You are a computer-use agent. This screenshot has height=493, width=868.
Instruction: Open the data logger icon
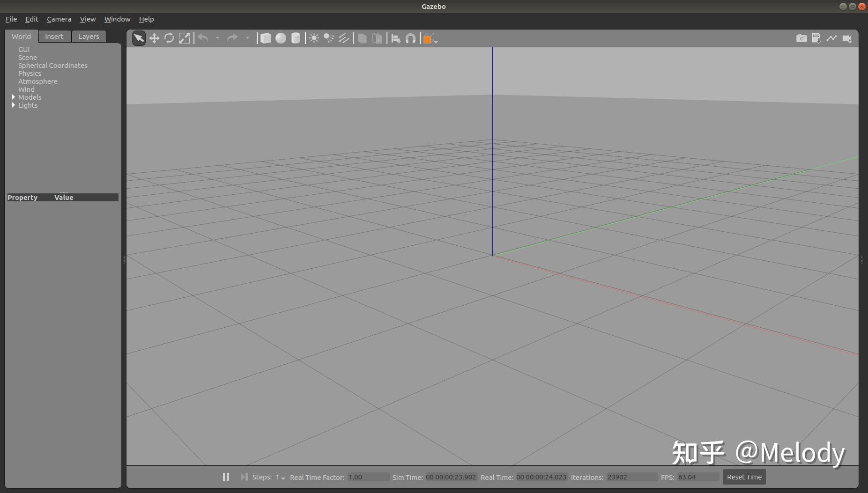pos(816,38)
